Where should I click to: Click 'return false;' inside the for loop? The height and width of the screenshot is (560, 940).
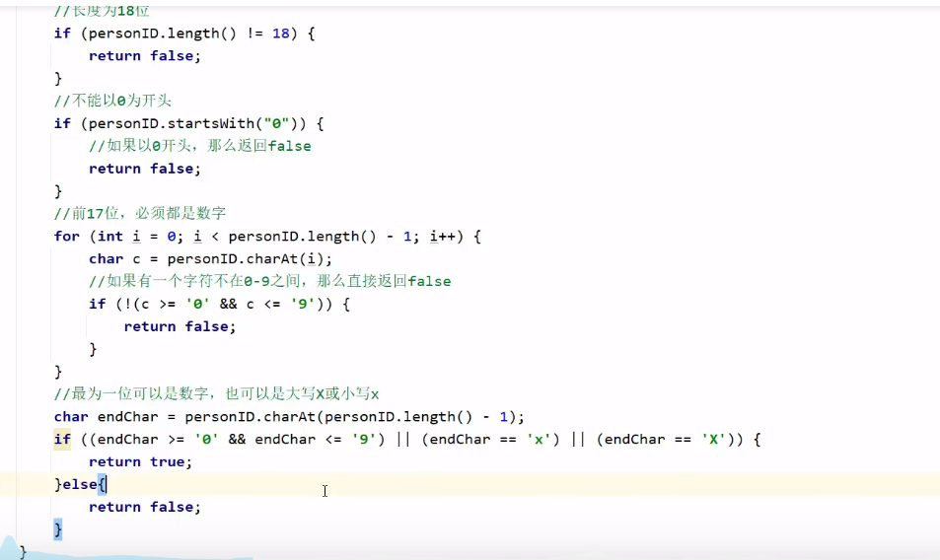[180, 326]
